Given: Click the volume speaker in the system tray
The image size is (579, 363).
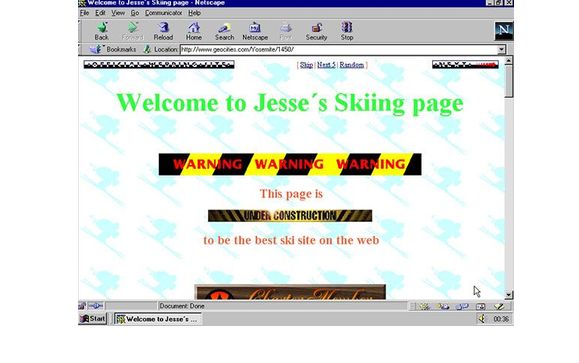Looking at the screenshot, I should pos(482,318).
